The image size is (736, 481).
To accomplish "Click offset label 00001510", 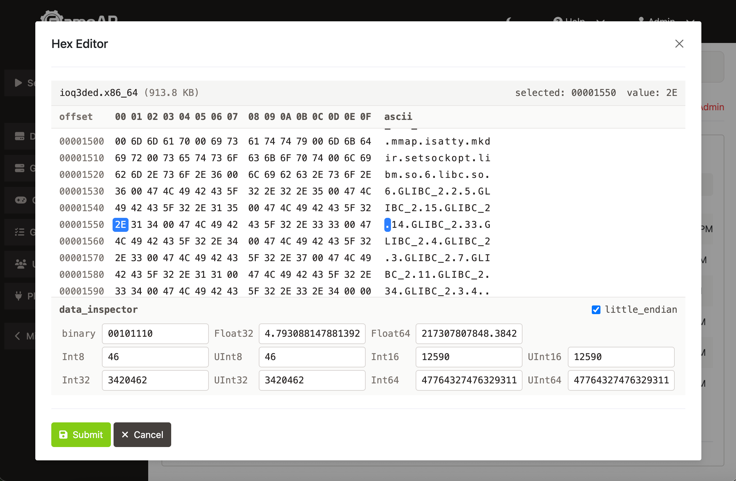I will tap(82, 158).
